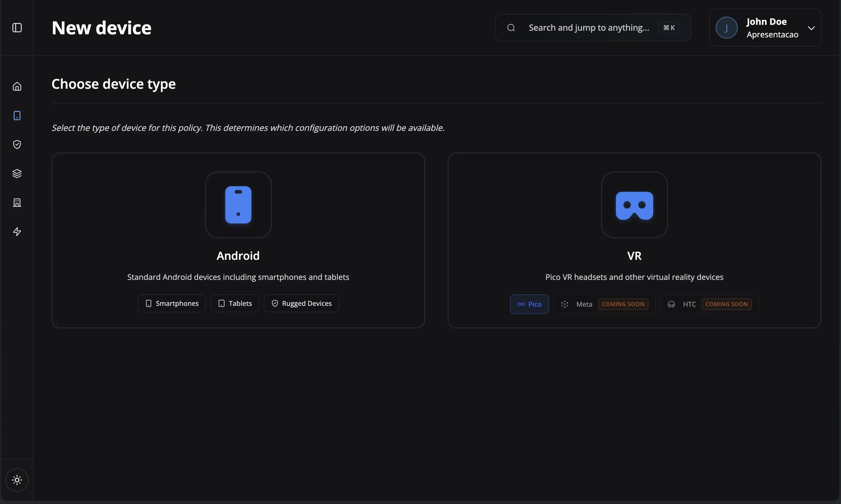This screenshot has width=841, height=504.
Task: Select the Smartphones tag
Action: pos(172,303)
